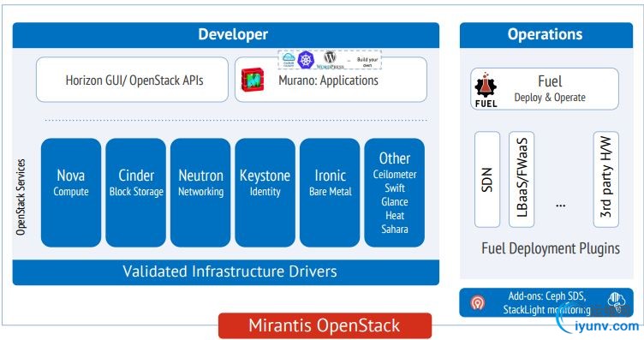Screen dimensions: 644x340
Task: Click the 'Sahara' text
Action: click(x=395, y=229)
